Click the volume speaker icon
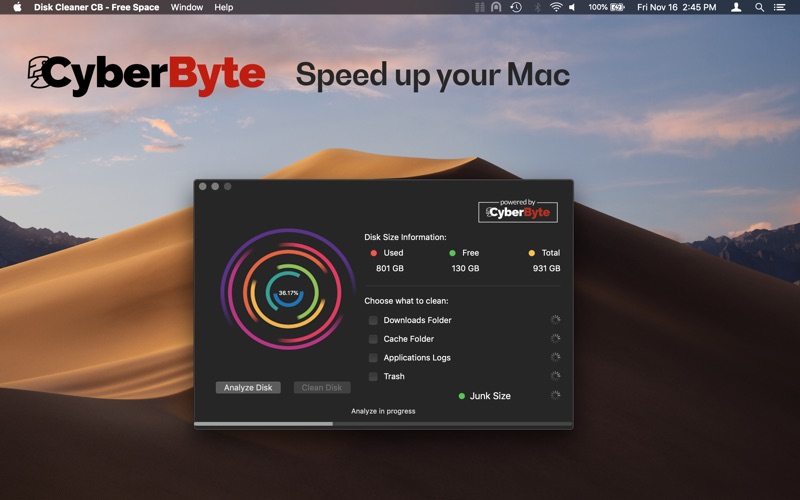This screenshot has width=800, height=500. pos(572,7)
